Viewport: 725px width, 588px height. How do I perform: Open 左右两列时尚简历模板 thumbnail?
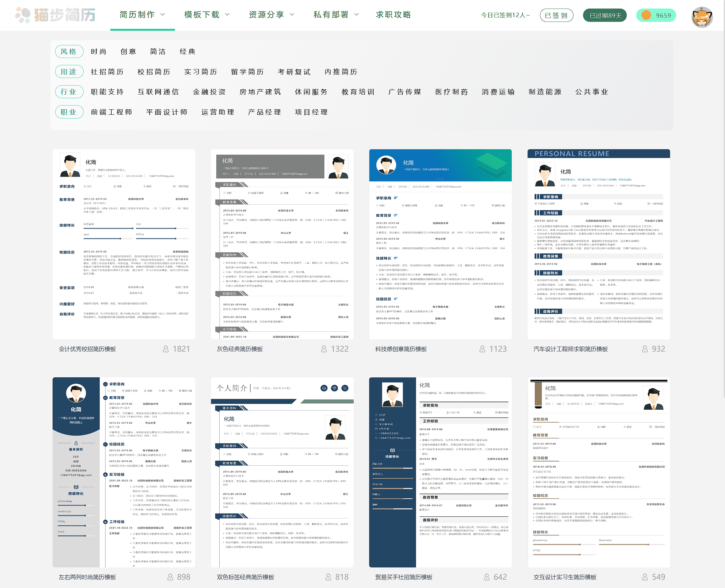[124, 472]
